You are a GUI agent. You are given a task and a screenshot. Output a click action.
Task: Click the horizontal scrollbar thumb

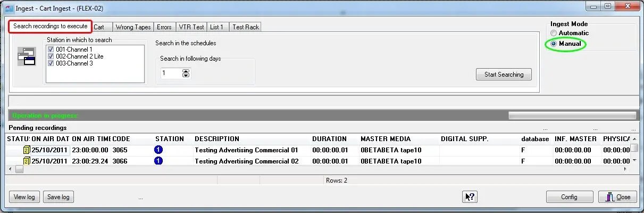click(19, 169)
